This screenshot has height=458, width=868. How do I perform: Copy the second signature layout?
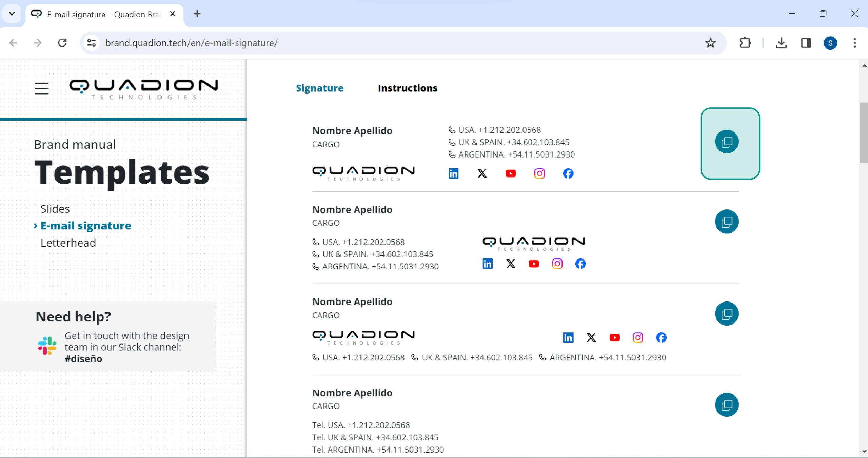tap(727, 222)
